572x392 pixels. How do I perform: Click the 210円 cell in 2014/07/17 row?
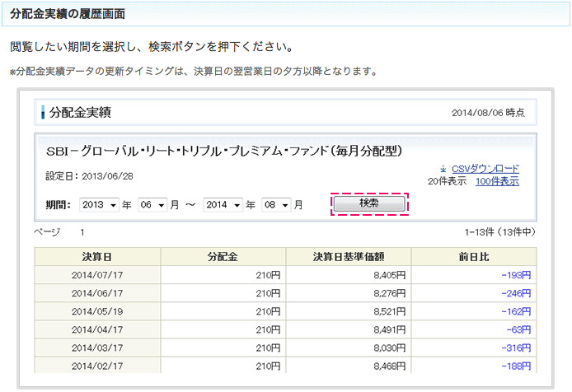223,275
